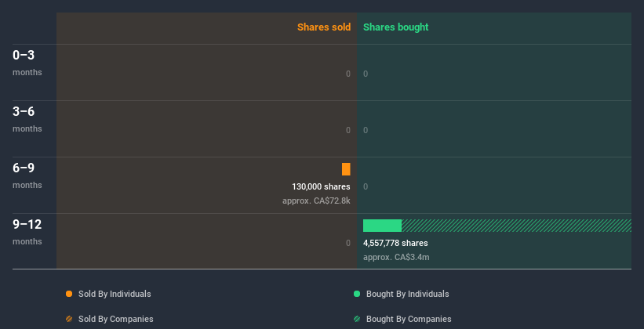The height and width of the screenshot is (329, 644).
Task: Click the Bought By Individuals legend label
Action: 407,294
